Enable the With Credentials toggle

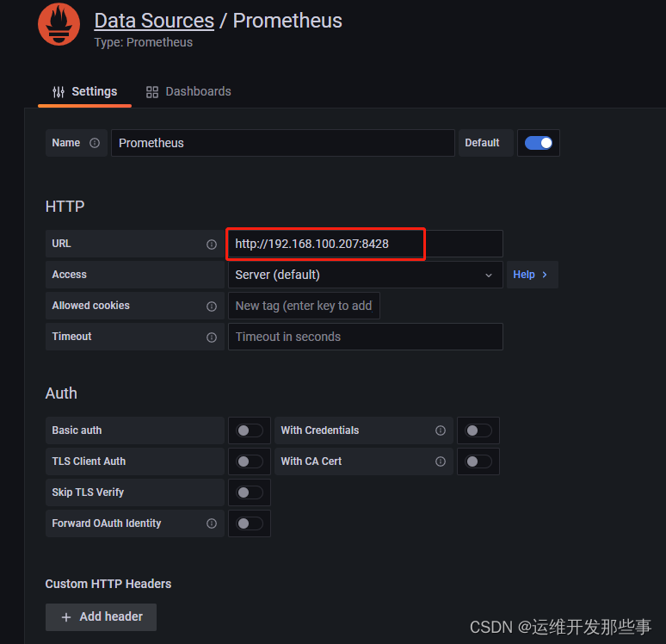[478, 430]
